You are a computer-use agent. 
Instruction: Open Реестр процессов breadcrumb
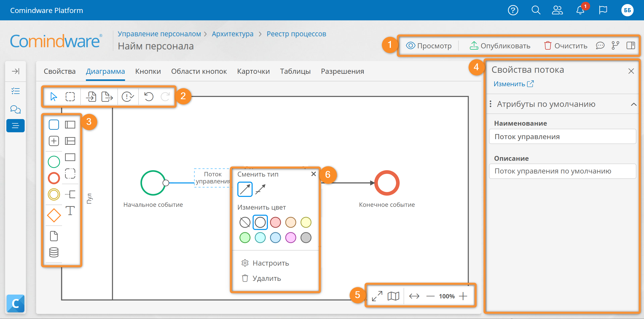[296, 34]
